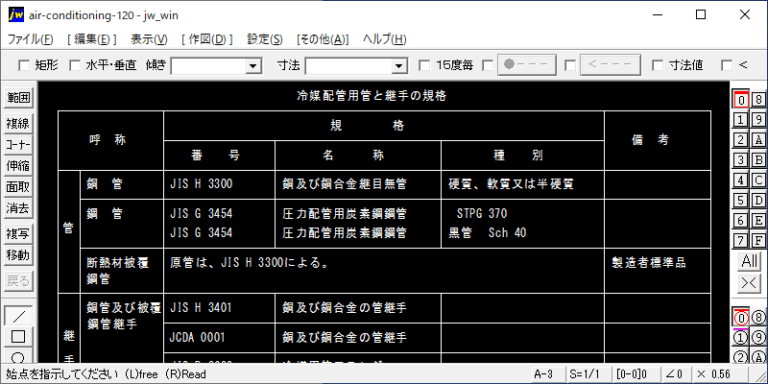Click the jw_win application icon in title bar
This screenshot has height=384, width=768.
pos(16,15)
